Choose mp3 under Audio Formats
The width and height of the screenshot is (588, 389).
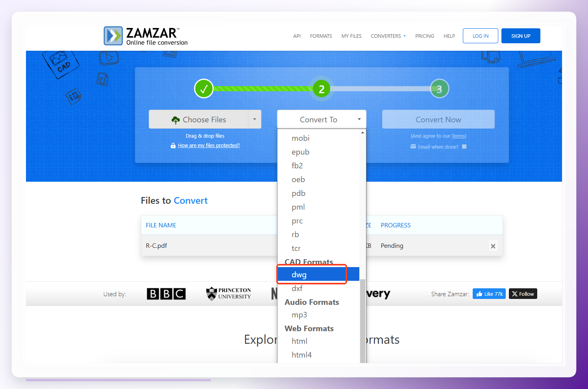(x=318, y=315)
